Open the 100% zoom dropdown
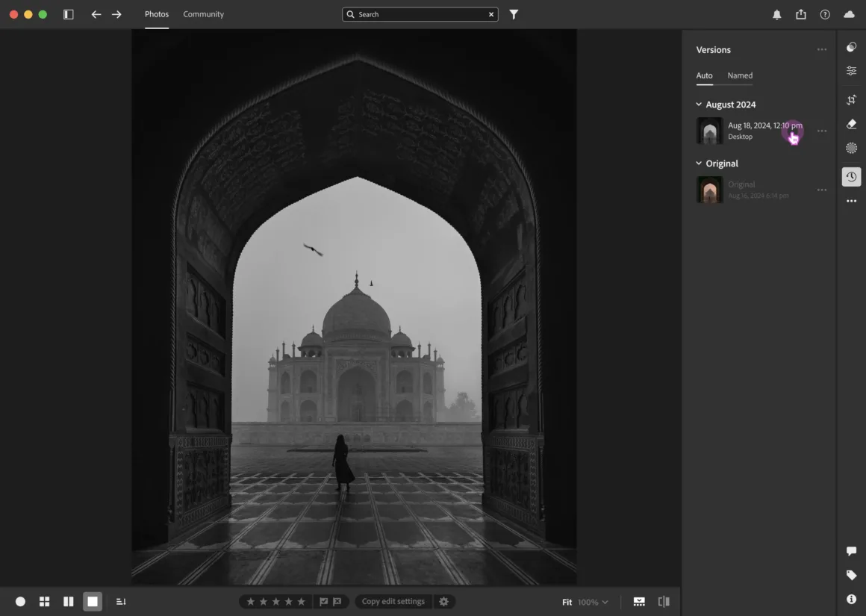The image size is (866, 616). click(593, 603)
